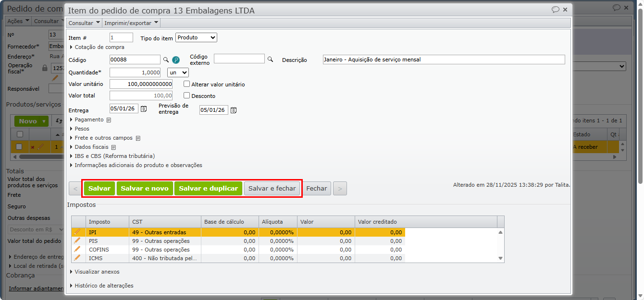This screenshot has height=300, width=644.
Task: Open the calendar icon for Previsão de entrega
Action: tap(233, 110)
